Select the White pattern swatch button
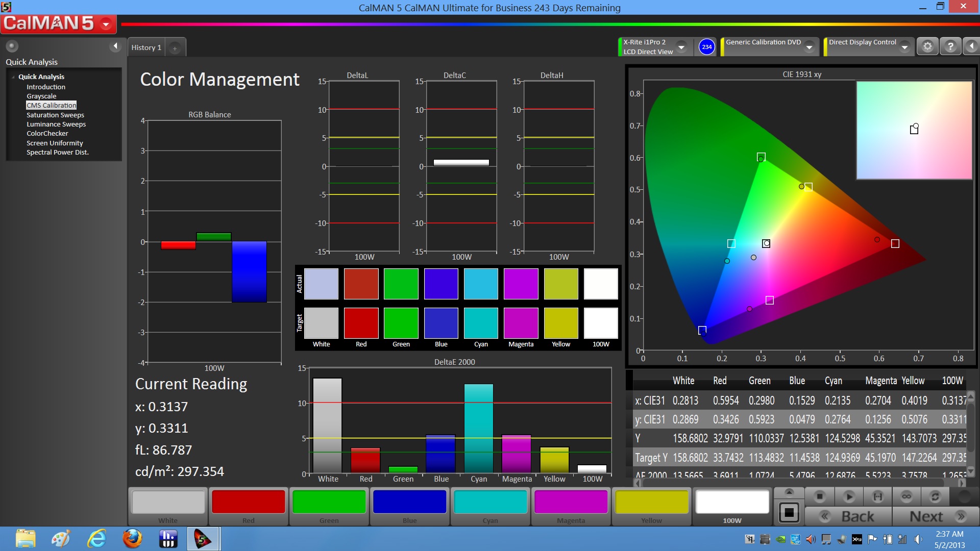Image resolution: width=980 pixels, height=551 pixels. point(168,507)
